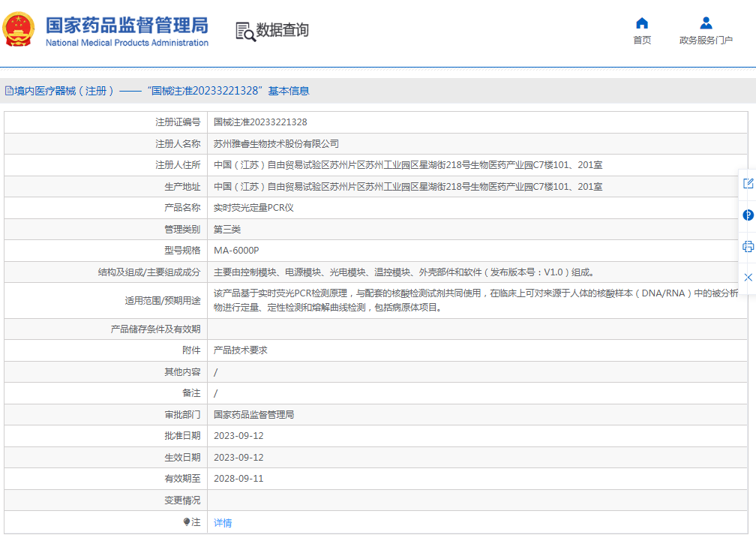Click the 审批部门 row label

click(182, 414)
